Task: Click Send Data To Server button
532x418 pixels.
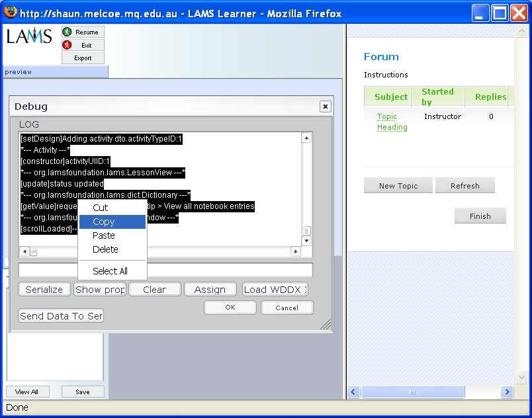Action: [61, 316]
